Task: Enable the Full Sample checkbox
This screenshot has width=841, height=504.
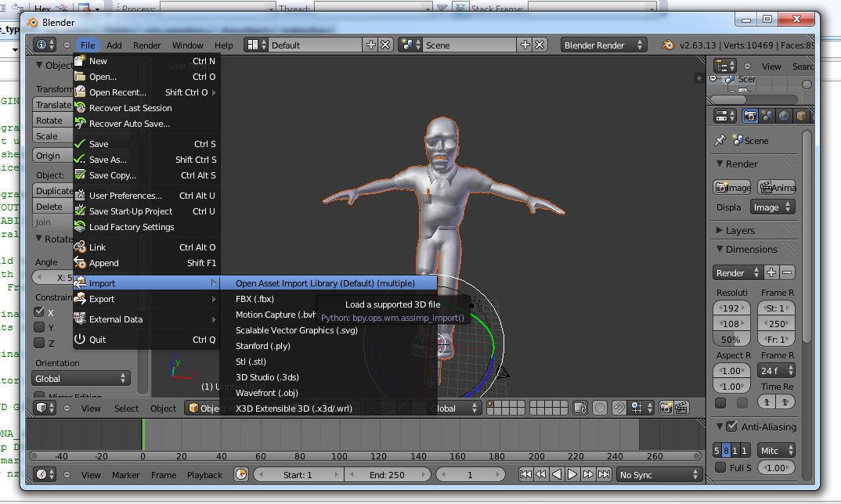Action: coord(720,468)
